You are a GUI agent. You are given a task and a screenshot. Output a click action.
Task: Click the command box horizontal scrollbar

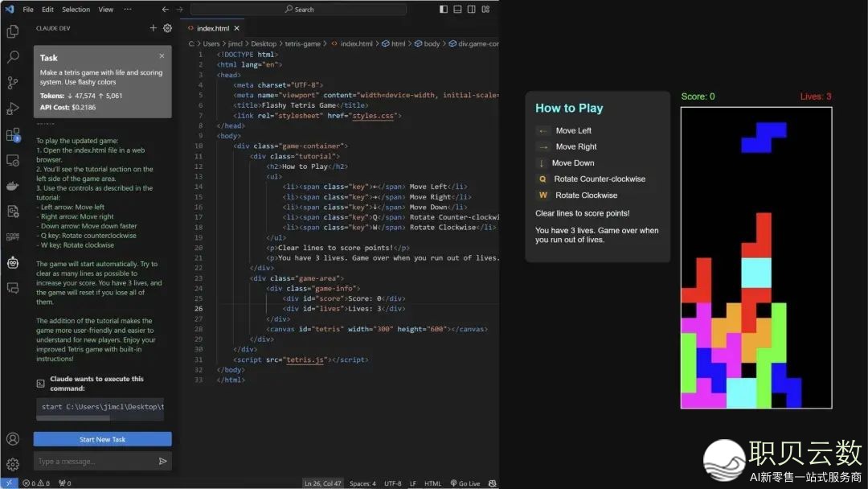click(72, 418)
